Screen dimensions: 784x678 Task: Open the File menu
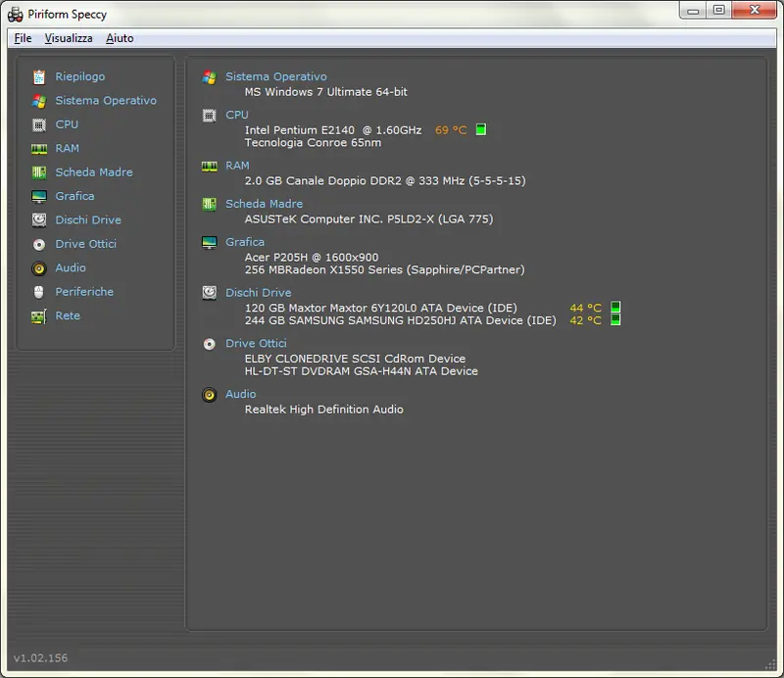[23, 38]
